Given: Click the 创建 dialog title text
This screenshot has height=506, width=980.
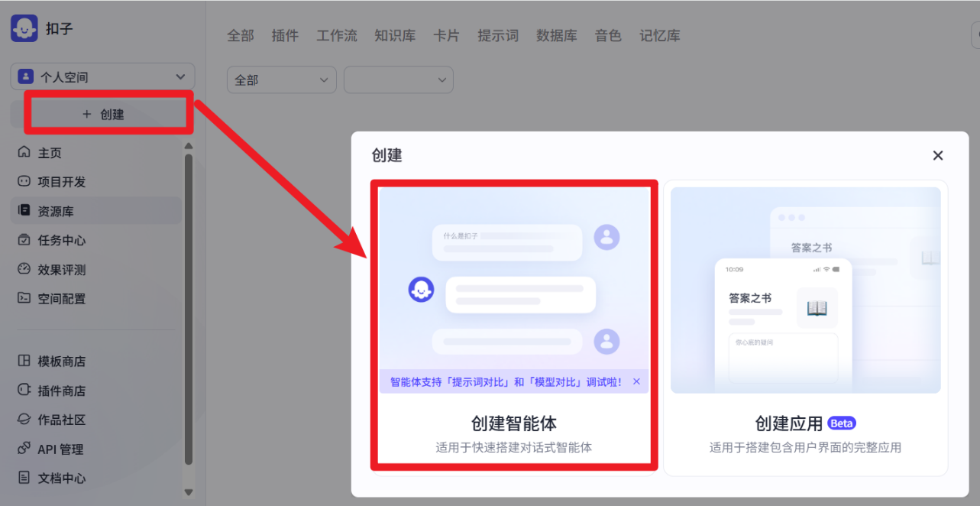Looking at the screenshot, I should click(387, 155).
